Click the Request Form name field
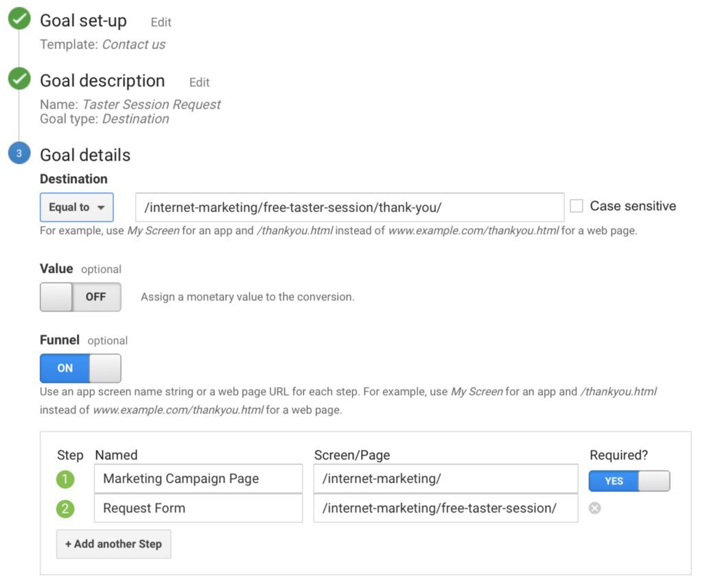 (x=198, y=508)
